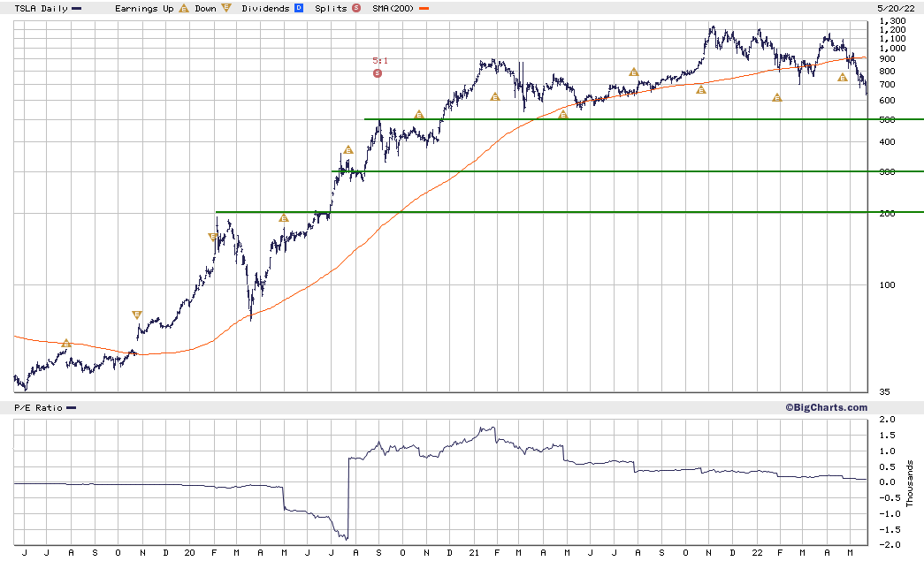This screenshot has height=561, width=924.
Task: Click the earnings up marker near late January 2021
Action: [x=495, y=96]
